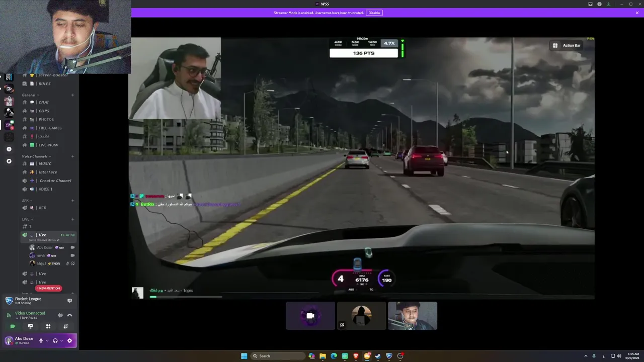Viewport: 644px width, 362px height.
Task: Open User Settings gear
Action: tap(69, 340)
